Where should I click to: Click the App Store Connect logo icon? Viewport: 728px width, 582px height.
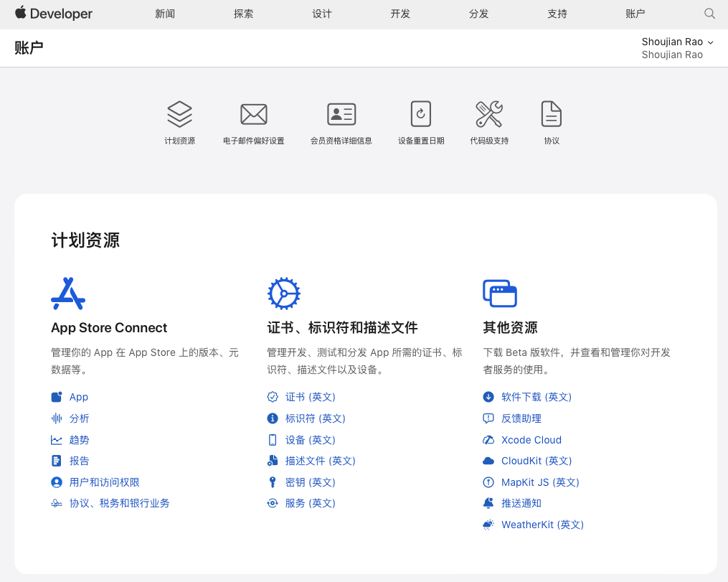(68, 293)
